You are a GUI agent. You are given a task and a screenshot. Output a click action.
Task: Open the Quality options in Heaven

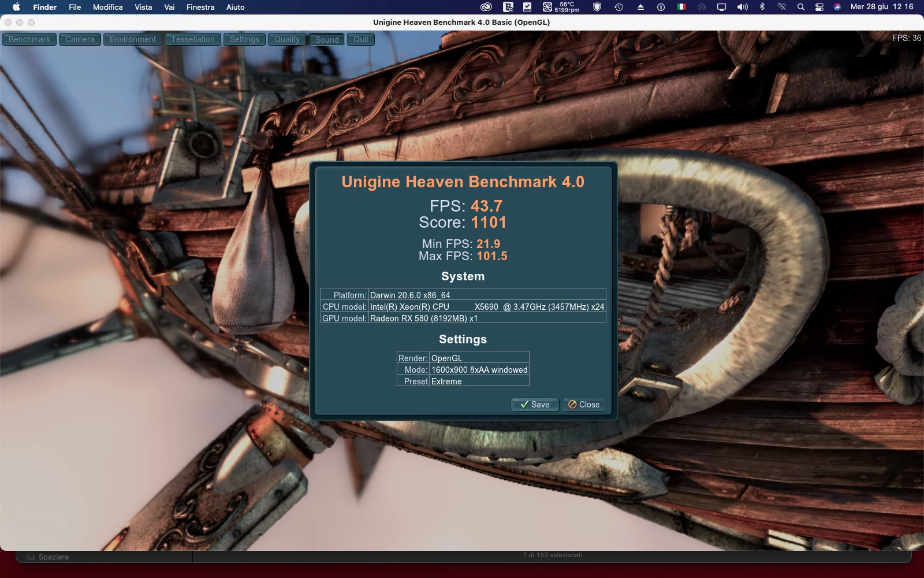pyautogui.click(x=287, y=39)
